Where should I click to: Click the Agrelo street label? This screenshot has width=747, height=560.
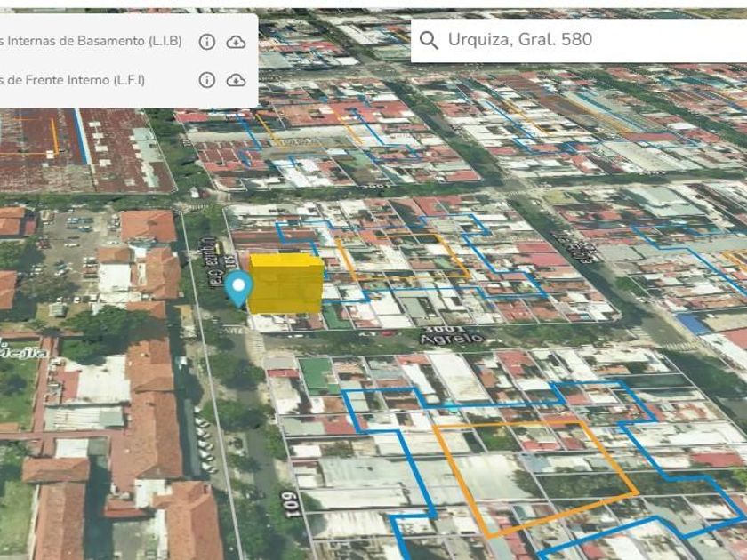click(x=453, y=339)
